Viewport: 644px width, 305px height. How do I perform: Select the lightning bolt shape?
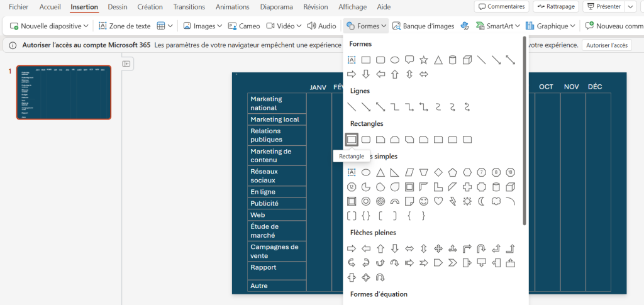point(453,201)
